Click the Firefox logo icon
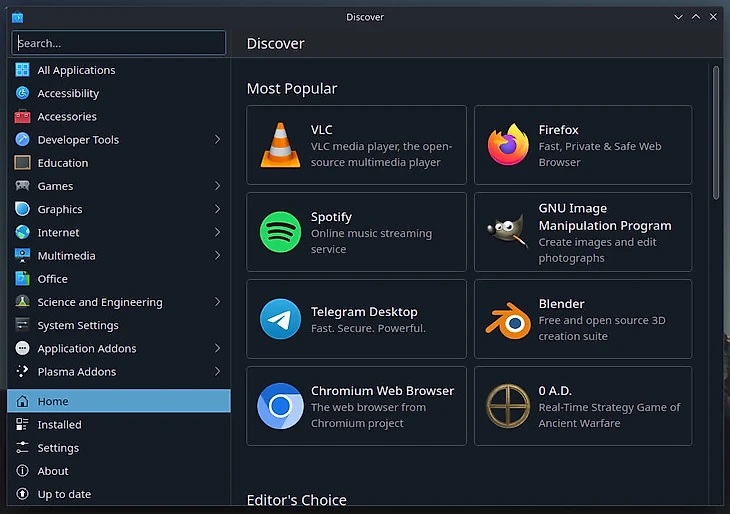Viewport: 730px width, 514px height. pyautogui.click(x=508, y=145)
